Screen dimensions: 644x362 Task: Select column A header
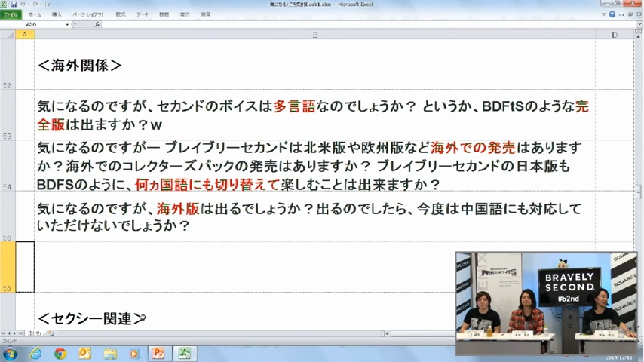[x=25, y=35]
